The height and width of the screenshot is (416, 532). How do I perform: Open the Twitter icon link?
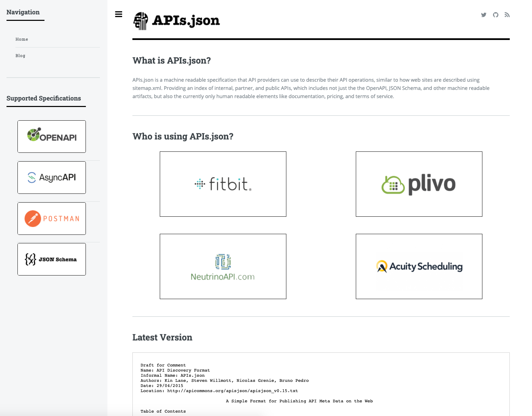pyautogui.click(x=483, y=15)
